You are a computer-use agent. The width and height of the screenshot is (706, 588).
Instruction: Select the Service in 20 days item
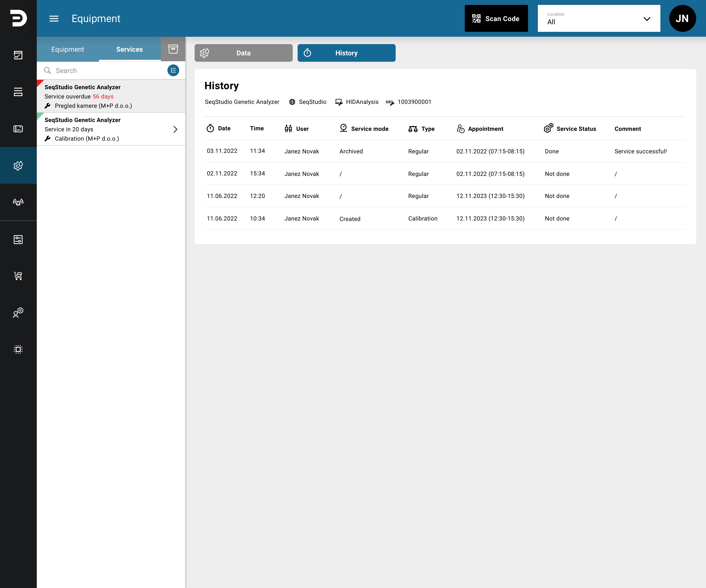click(111, 129)
